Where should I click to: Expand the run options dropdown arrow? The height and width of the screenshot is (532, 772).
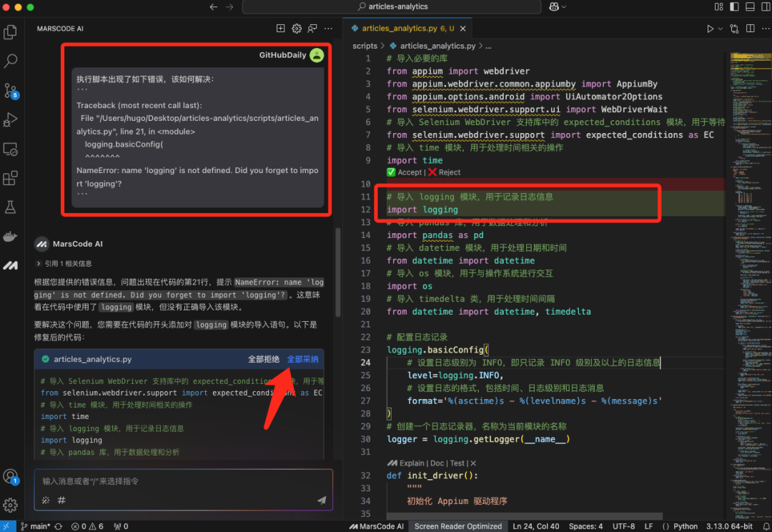[x=721, y=29]
